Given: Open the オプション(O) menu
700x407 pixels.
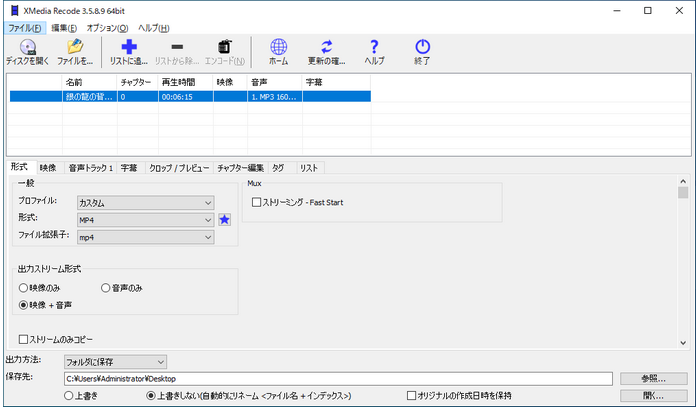Looking at the screenshot, I should 107,28.
